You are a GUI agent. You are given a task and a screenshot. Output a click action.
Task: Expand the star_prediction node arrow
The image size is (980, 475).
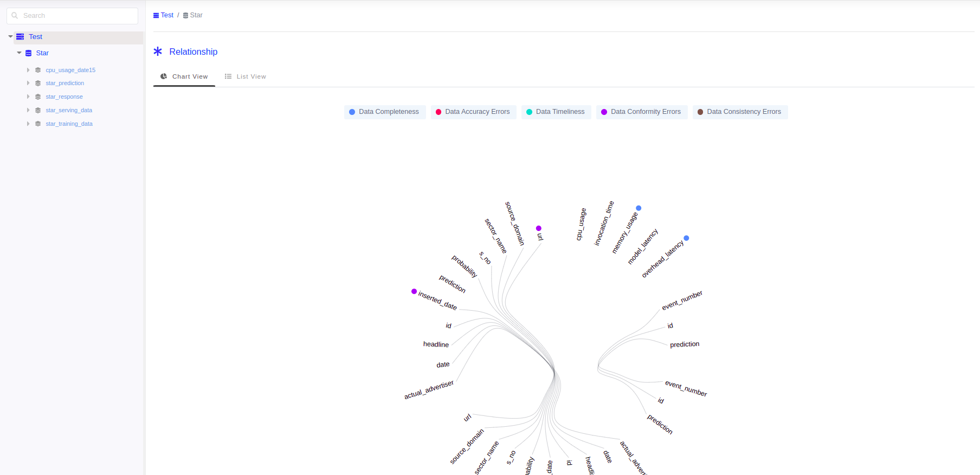(28, 84)
